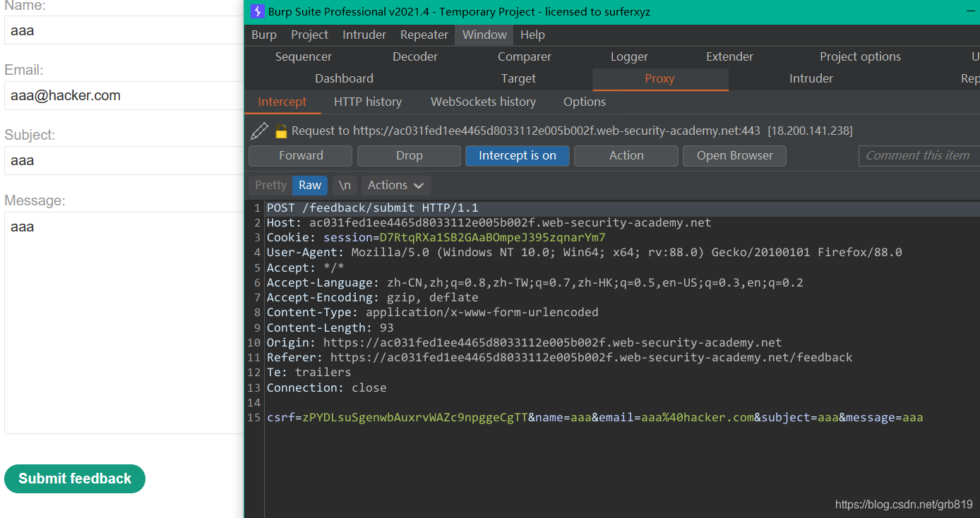Select the Proxy tab
The height and width of the screenshot is (518, 980).
pos(659,78)
